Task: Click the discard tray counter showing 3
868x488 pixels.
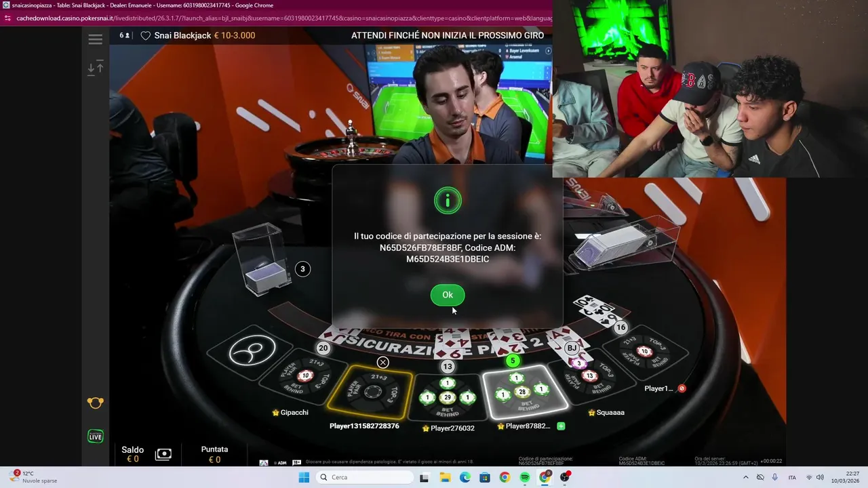Action: 302,269
